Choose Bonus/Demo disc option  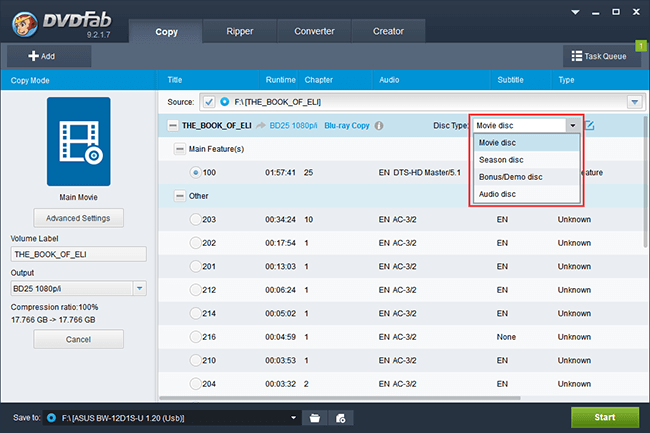click(526, 177)
